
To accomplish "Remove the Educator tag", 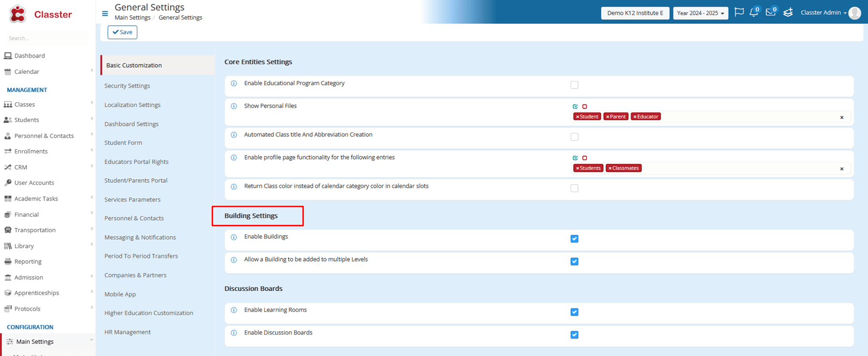I will click(634, 117).
